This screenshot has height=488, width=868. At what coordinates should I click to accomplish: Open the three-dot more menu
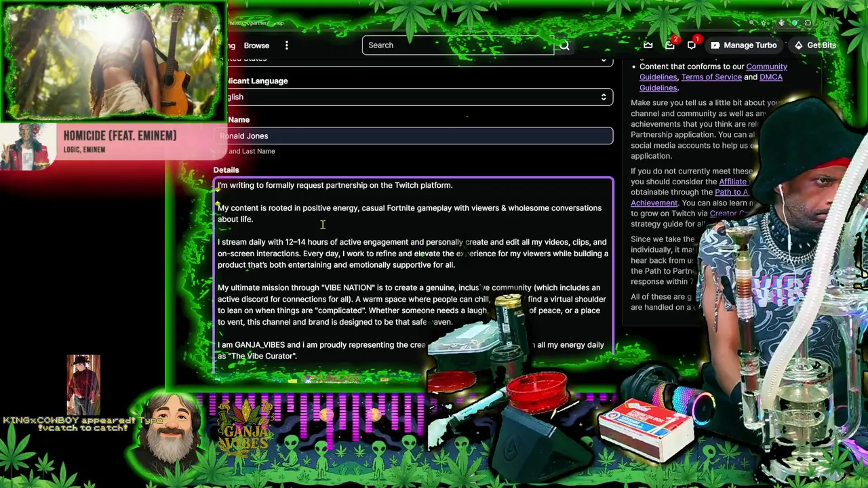(287, 45)
